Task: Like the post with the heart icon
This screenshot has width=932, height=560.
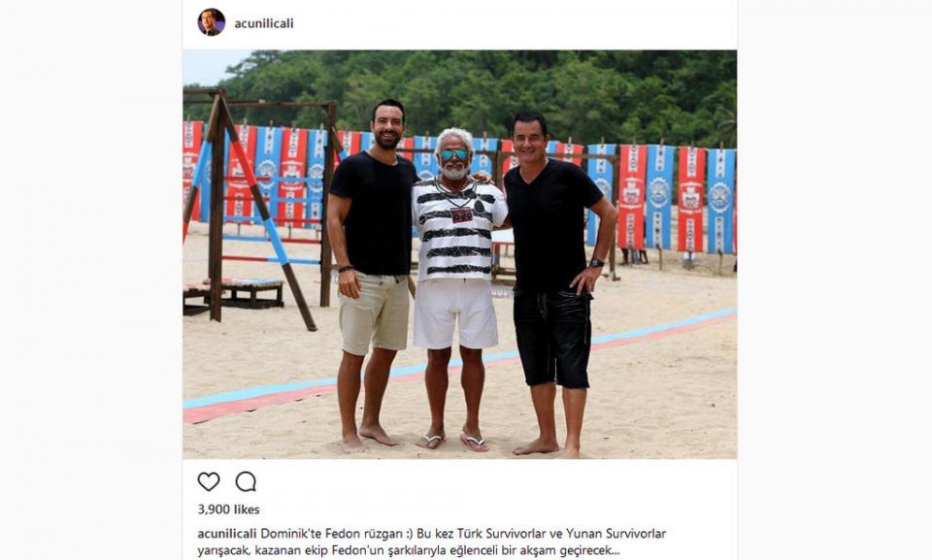Action: [x=209, y=481]
